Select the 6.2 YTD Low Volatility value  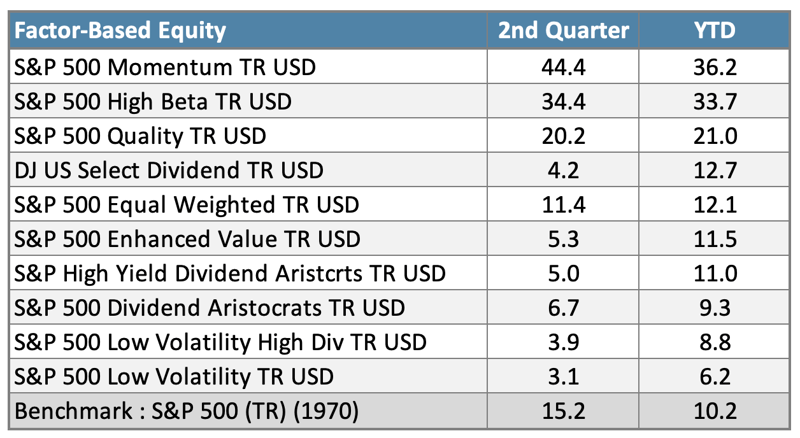[715, 377]
